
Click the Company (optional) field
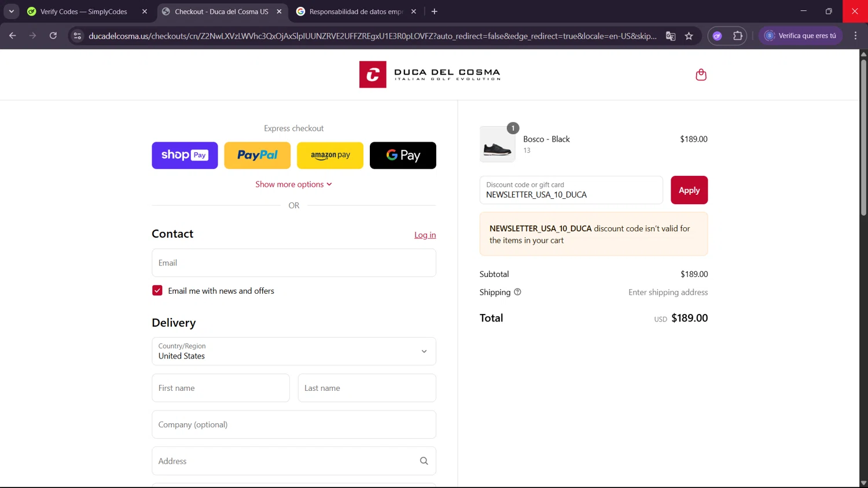click(293, 424)
